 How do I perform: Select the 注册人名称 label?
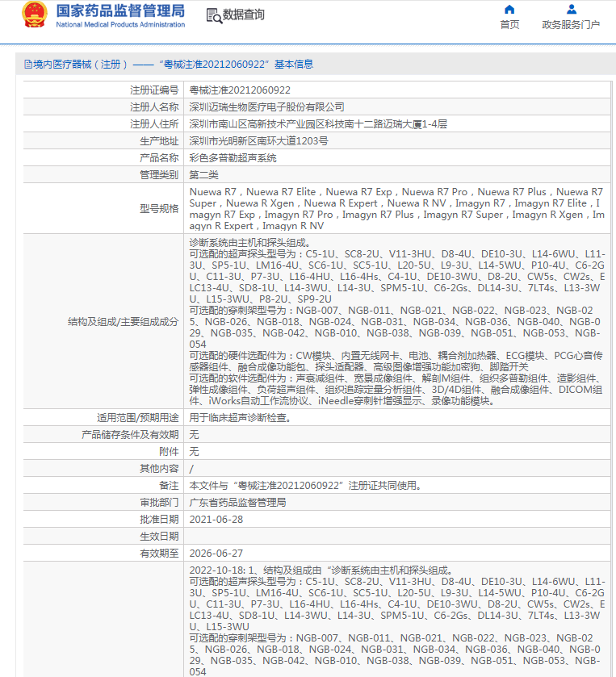(154, 107)
